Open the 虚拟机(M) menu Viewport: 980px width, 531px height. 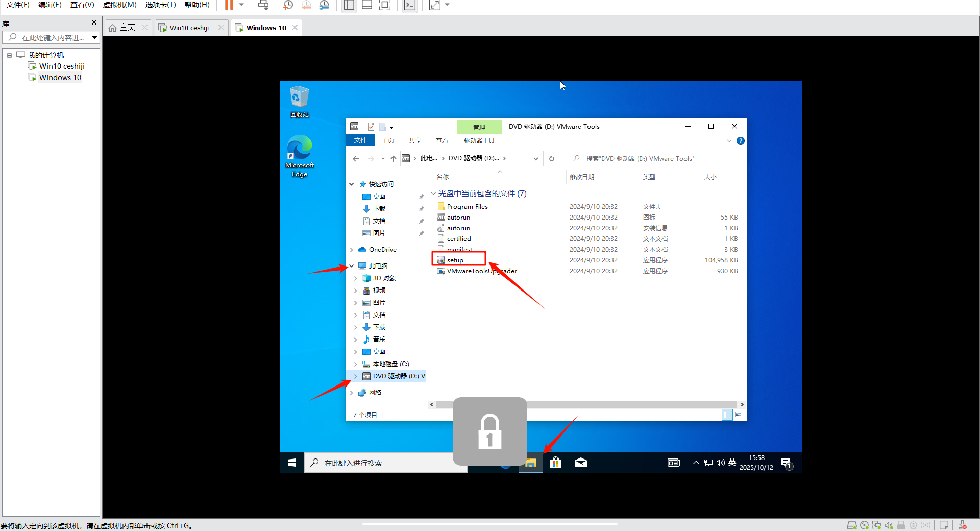119,5
